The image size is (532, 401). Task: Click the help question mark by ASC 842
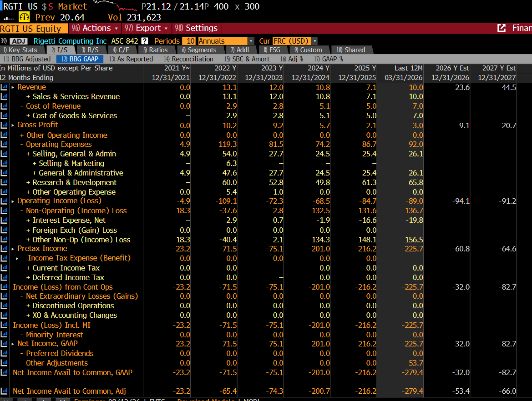coord(145,41)
